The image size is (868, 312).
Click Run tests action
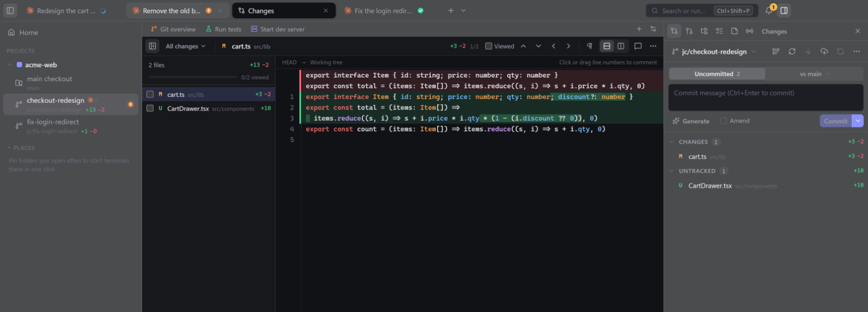pos(224,29)
